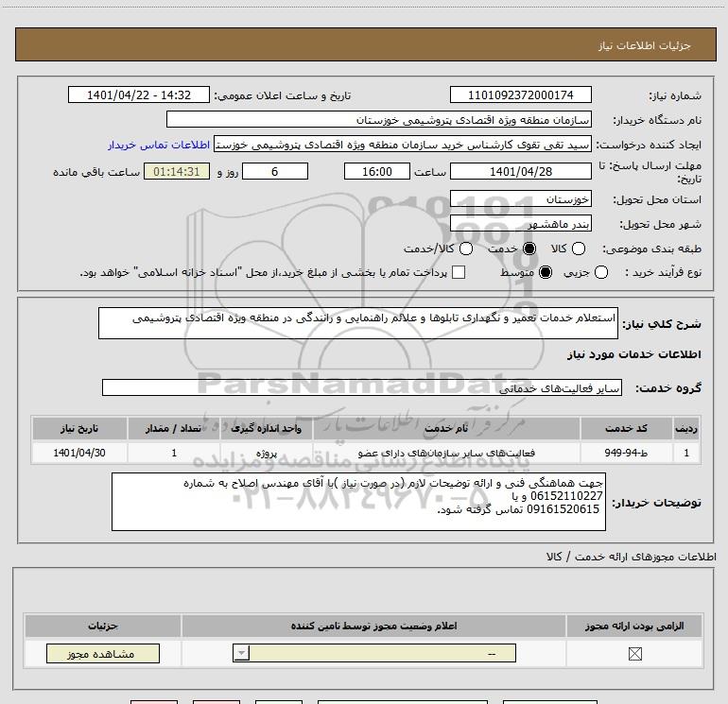This screenshot has height=704, width=728.
Task: Choose the متوسط purchase type radio
Action: 546,272
